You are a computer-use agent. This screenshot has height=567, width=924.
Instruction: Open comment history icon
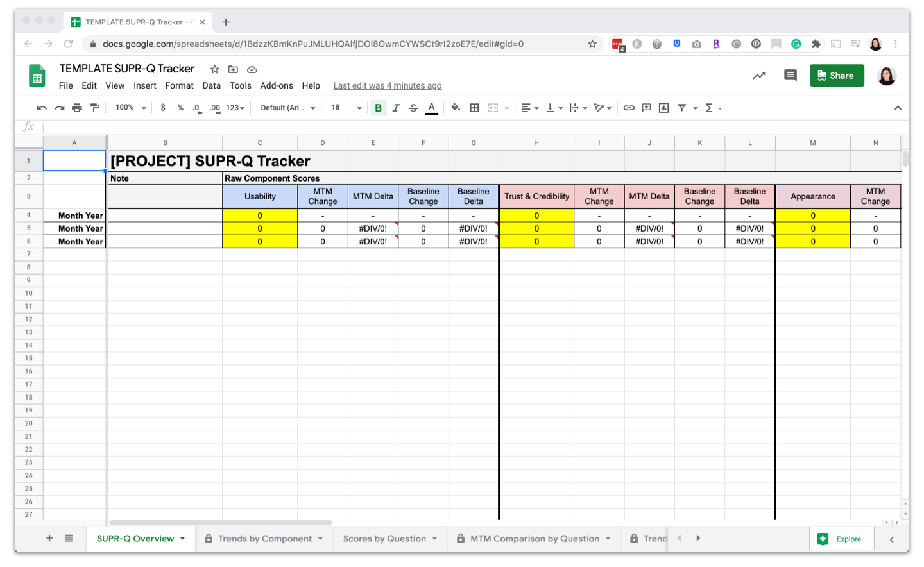point(791,76)
